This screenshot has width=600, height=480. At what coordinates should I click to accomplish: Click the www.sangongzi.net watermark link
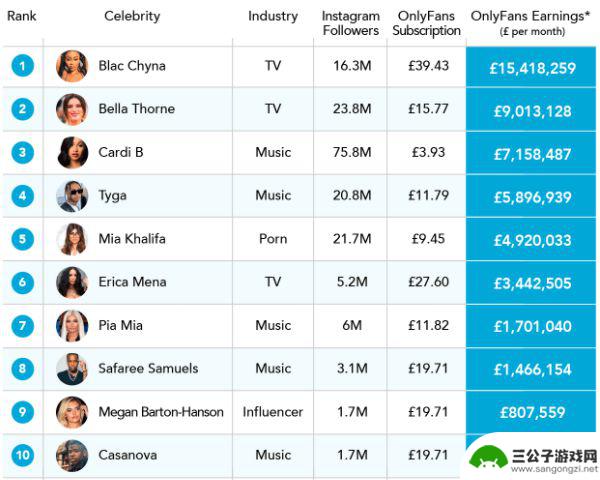554,469
